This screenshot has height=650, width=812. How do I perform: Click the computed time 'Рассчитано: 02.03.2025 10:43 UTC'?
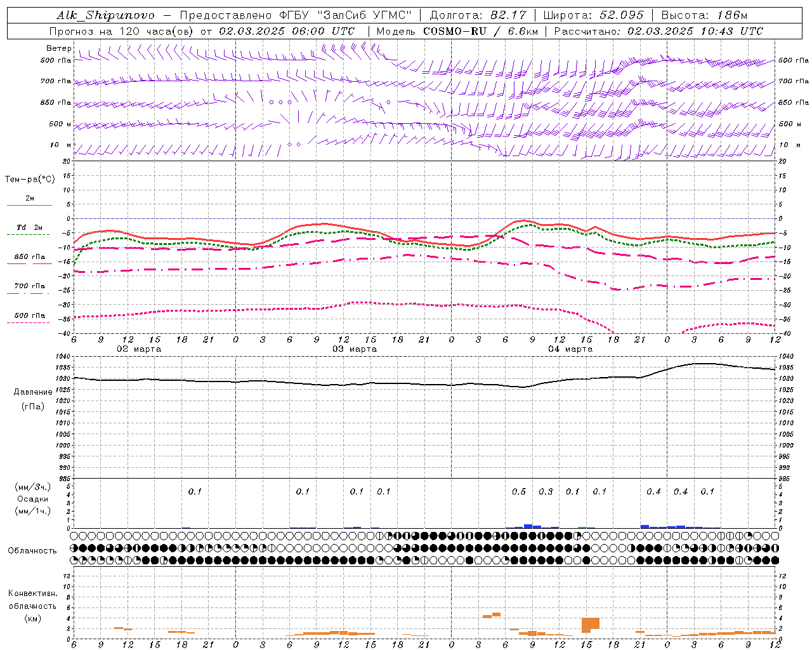pos(658,31)
